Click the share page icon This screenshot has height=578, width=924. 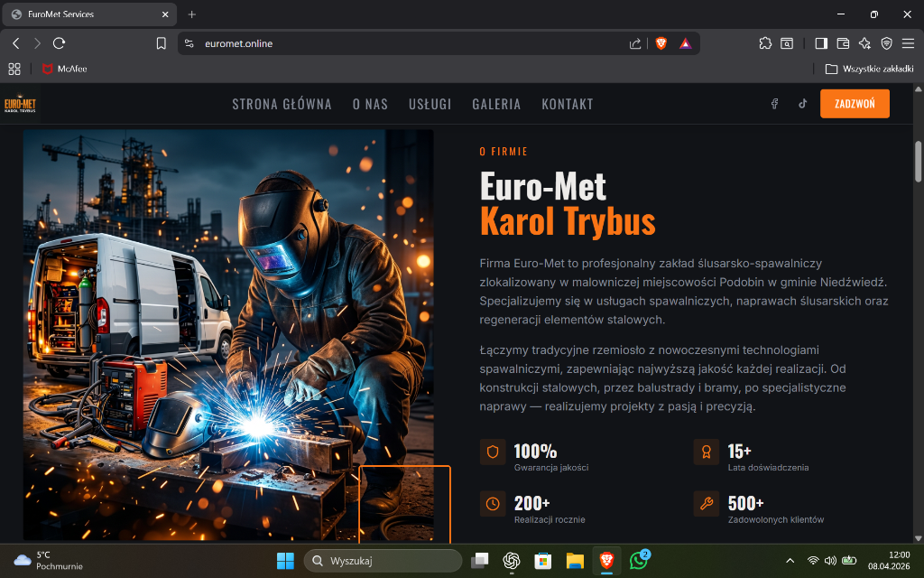pyautogui.click(x=635, y=43)
